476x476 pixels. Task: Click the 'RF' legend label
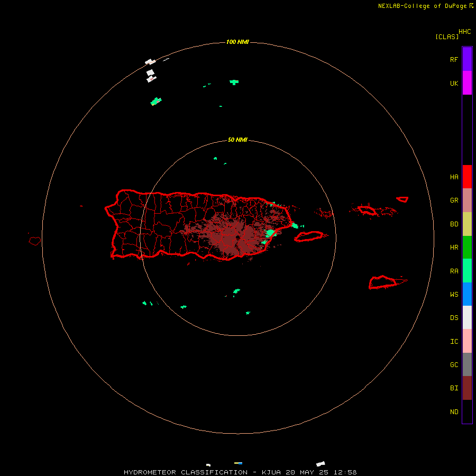pyautogui.click(x=454, y=59)
